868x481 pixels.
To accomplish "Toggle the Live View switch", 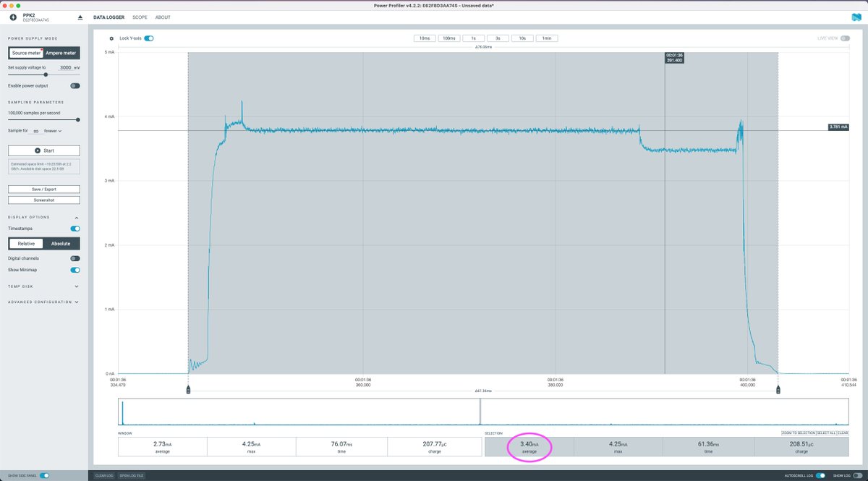I will (x=845, y=38).
